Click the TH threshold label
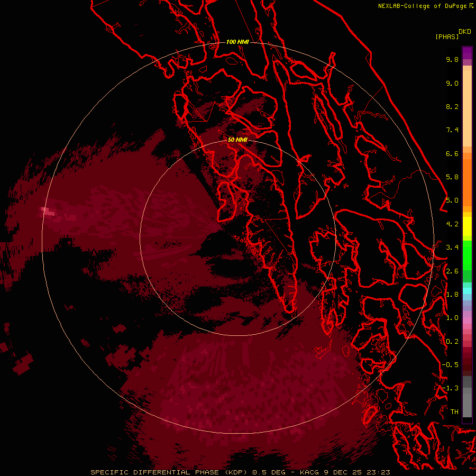Screen dimensions: 476x476 [454, 412]
